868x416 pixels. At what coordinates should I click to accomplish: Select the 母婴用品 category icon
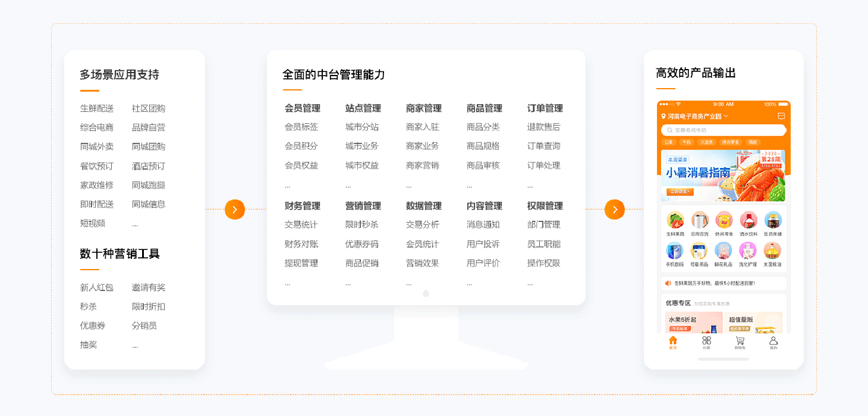(699, 251)
